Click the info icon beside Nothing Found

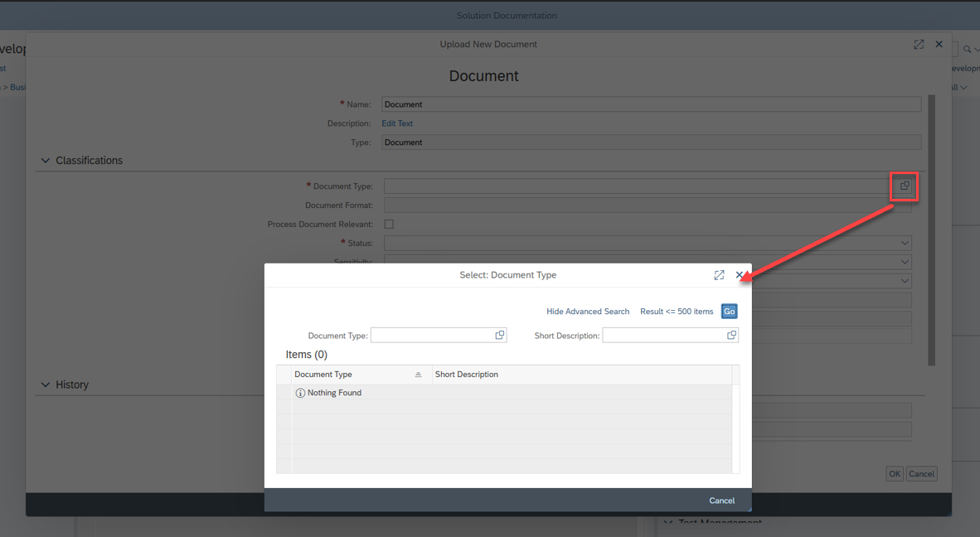(x=300, y=393)
